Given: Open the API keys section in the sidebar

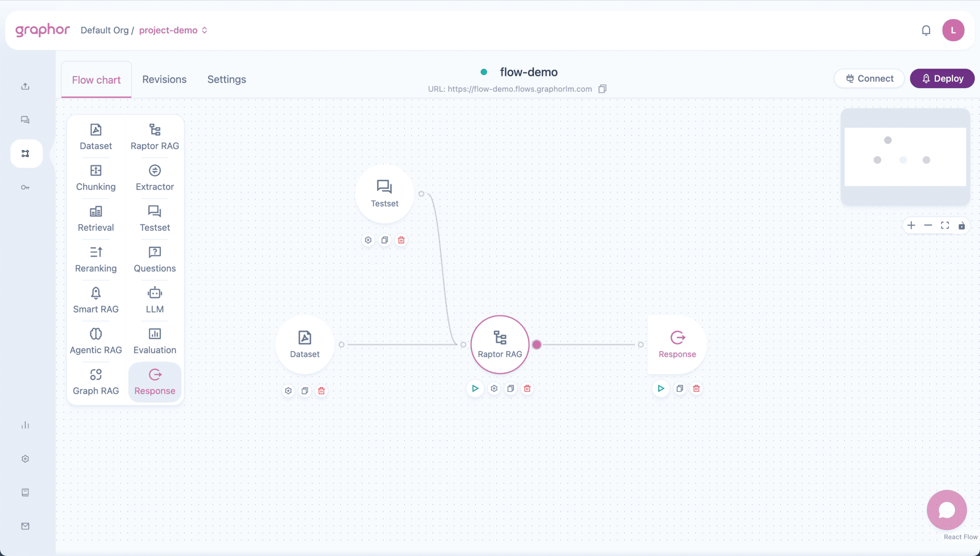Looking at the screenshot, I should click(x=25, y=187).
